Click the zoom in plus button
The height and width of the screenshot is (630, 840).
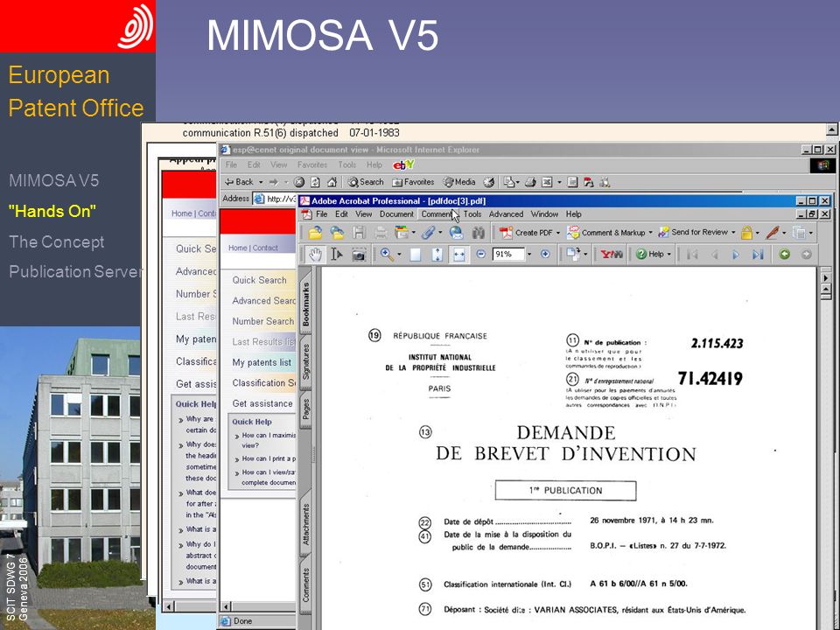pyautogui.click(x=545, y=254)
